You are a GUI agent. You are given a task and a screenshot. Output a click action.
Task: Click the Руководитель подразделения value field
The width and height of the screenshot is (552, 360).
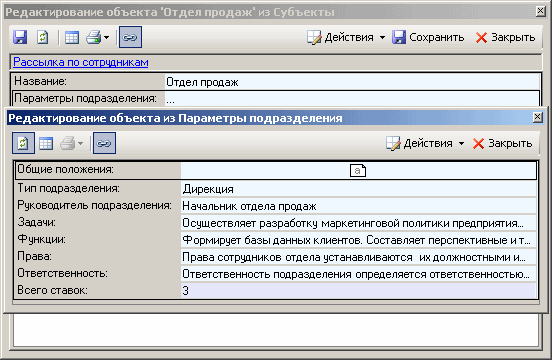point(358,206)
